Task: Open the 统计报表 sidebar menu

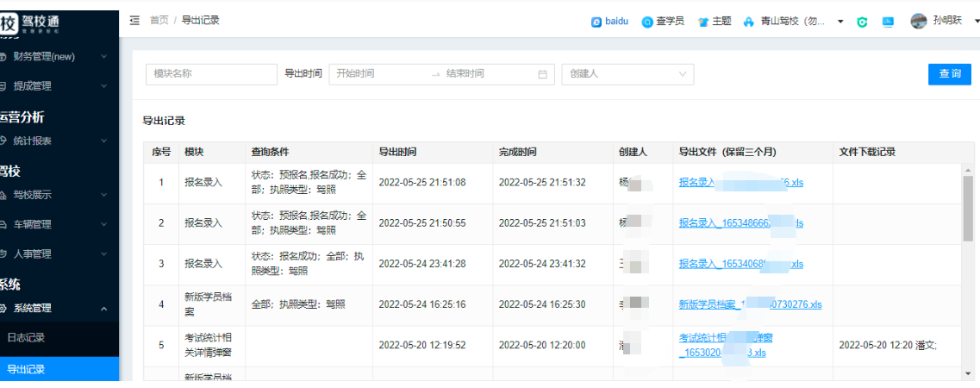Action: pos(59,141)
